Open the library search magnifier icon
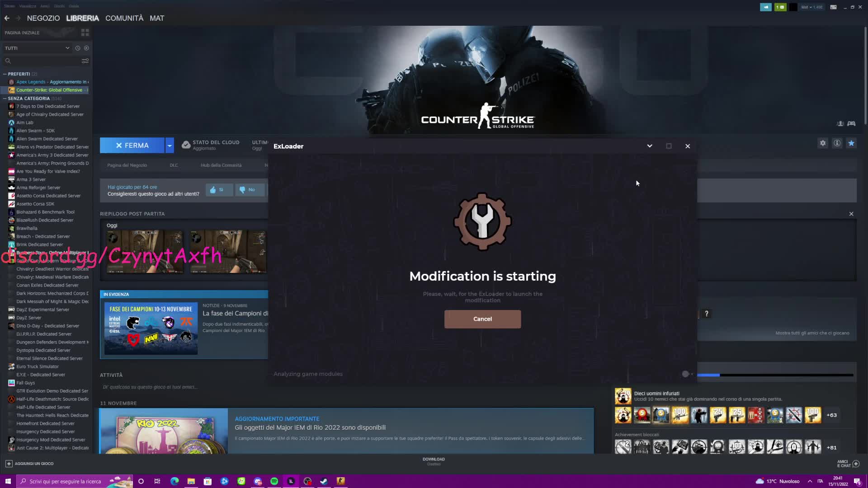This screenshot has height=488, width=868. 8,61
